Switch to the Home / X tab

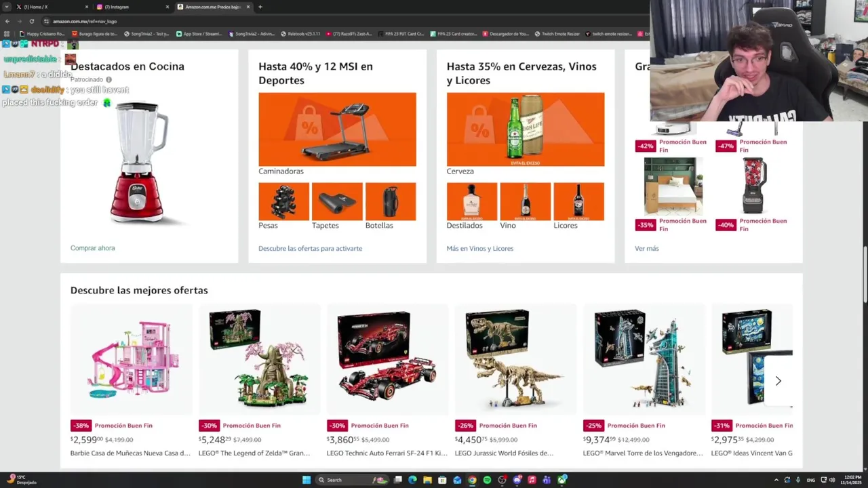[51, 7]
